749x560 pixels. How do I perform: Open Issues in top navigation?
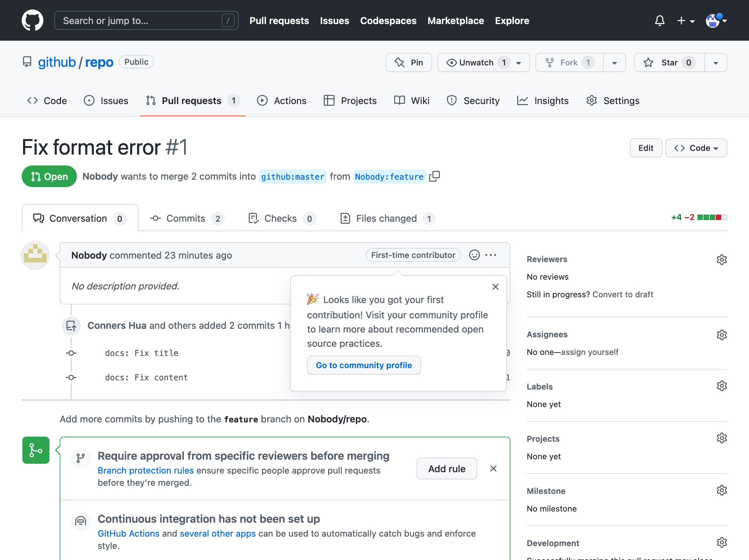click(335, 21)
